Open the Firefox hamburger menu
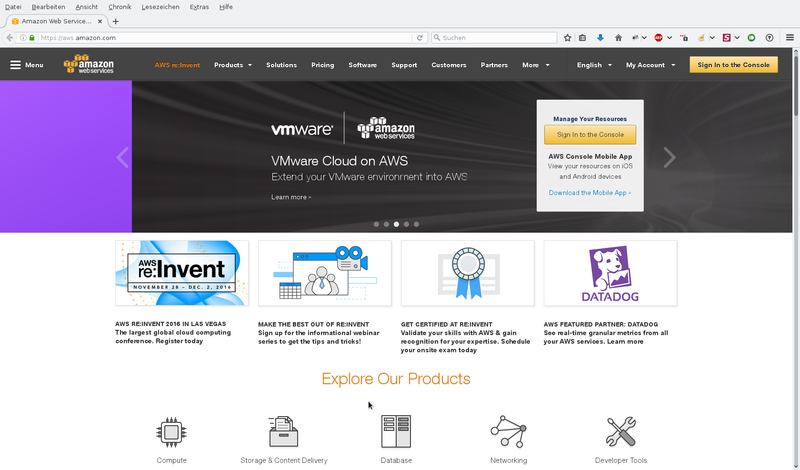Image resolution: width=800 pixels, height=470 pixels. tap(790, 38)
